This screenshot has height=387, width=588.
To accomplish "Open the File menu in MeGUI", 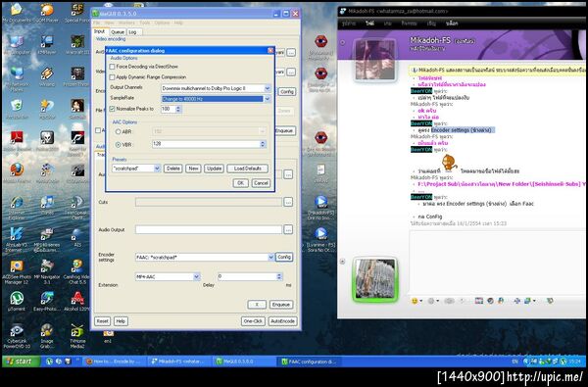I will 97,23.
